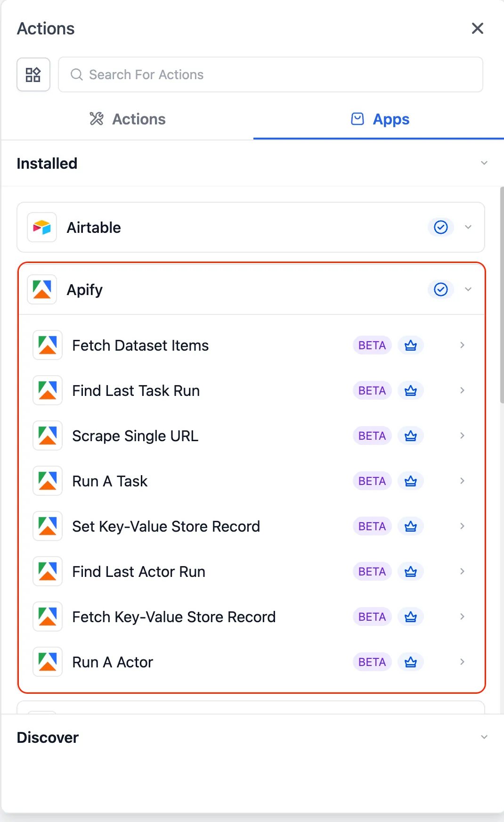
Task: Click the vertical scrollbar in apps list
Action: pyautogui.click(x=502, y=295)
